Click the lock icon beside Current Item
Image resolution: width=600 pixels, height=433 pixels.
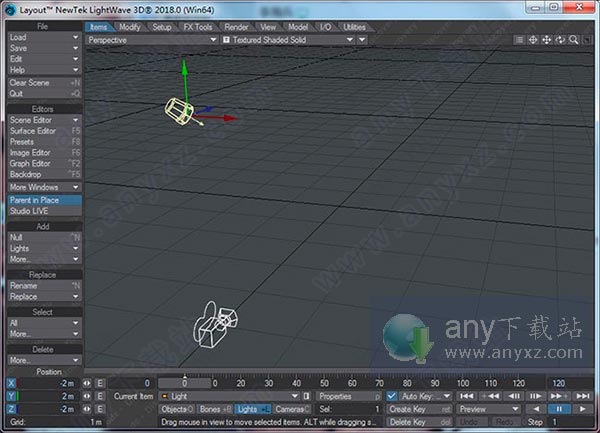pos(306,396)
